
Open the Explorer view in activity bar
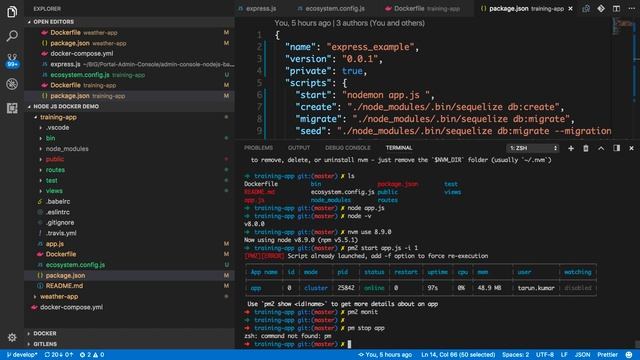click(x=12, y=12)
